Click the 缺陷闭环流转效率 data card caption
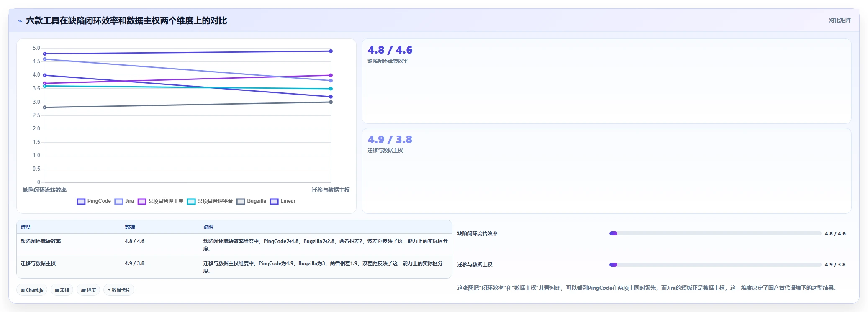The width and height of the screenshot is (868, 312). click(x=388, y=61)
